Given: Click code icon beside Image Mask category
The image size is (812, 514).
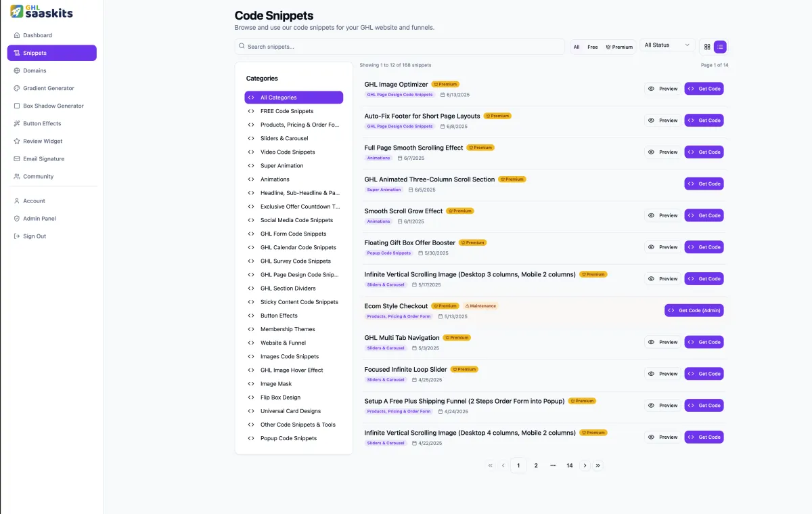Looking at the screenshot, I should tap(251, 384).
